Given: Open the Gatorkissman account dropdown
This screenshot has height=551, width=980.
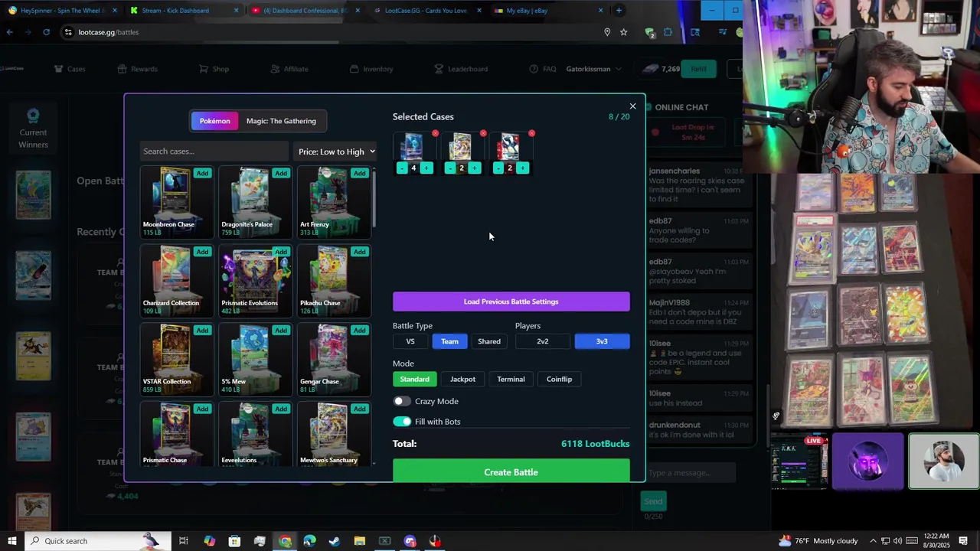Looking at the screenshot, I should (x=594, y=69).
